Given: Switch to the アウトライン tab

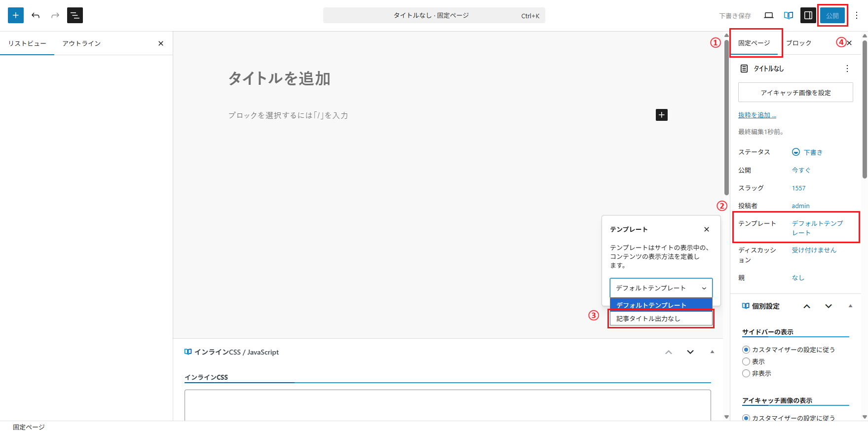Looking at the screenshot, I should 81,43.
